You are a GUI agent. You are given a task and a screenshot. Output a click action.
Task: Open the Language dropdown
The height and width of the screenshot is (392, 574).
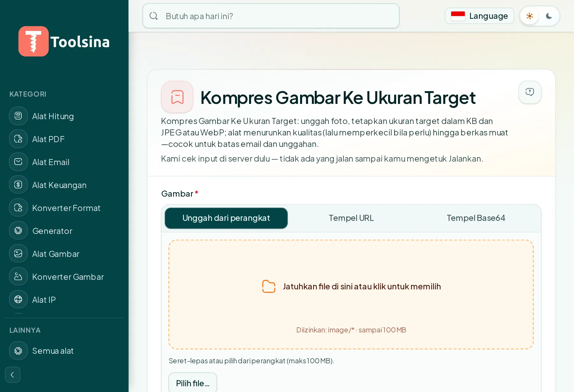pyautogui.click(x=479, y=16)
